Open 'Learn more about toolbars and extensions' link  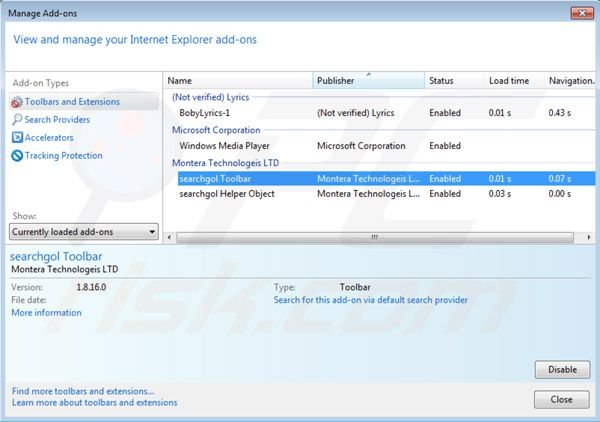pyautogui.click(x=95, y=402)
